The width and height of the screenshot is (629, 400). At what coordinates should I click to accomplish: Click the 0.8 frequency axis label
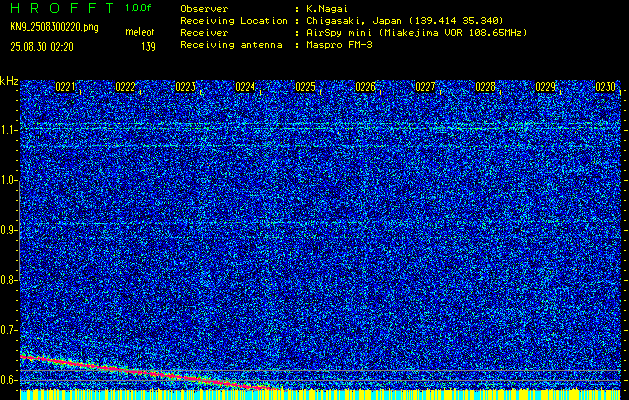(8, 280)
